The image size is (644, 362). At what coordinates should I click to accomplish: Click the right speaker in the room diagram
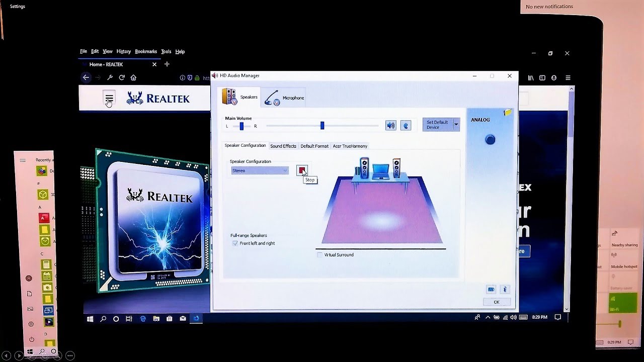pos(396,168)
